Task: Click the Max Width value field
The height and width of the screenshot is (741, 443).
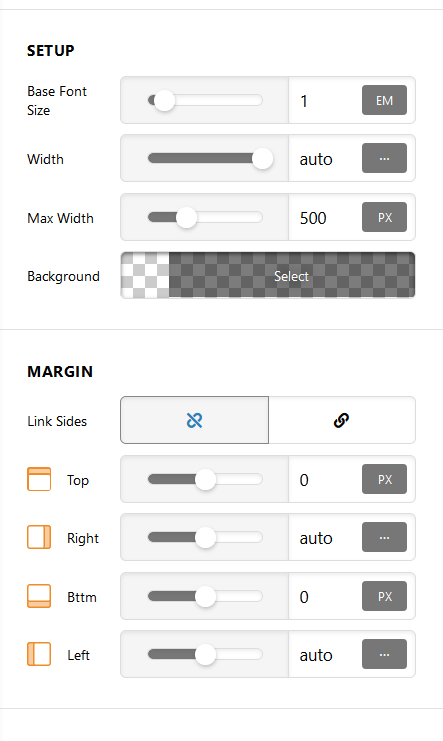Action: [325, 218]
